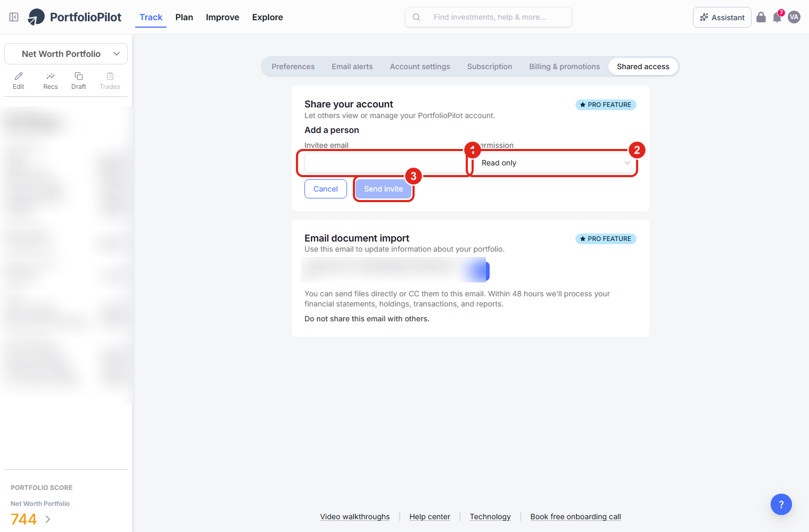Select the Shared access tab
The width and height of the screenshot is (809, 532).
pyautogui.click(x=643, y=66)
